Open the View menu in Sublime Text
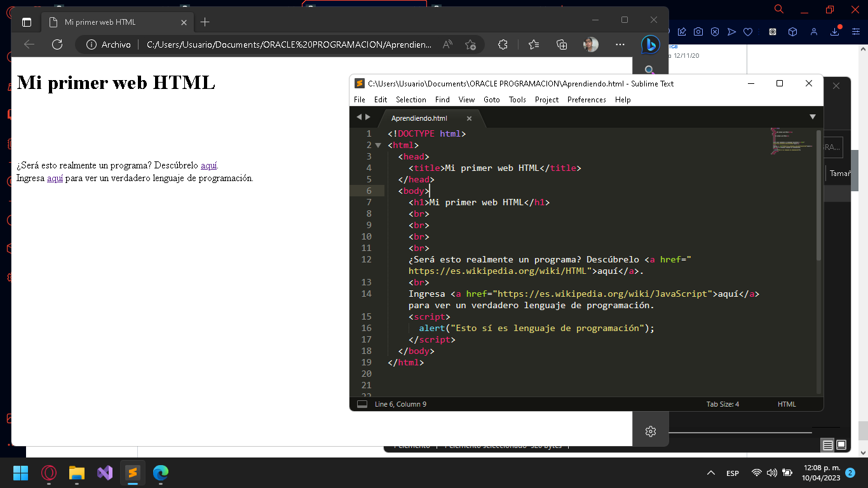 click(466, 100)
